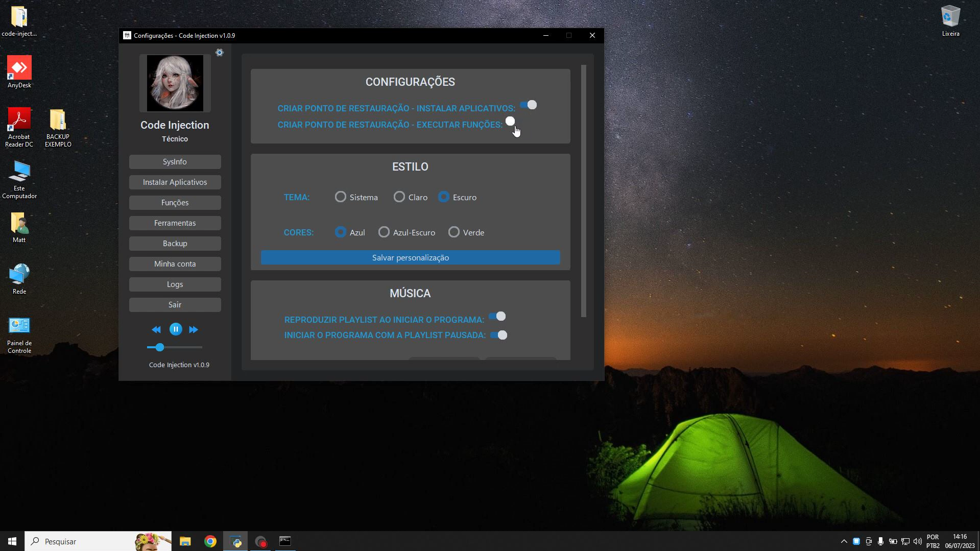This screenshot has width=980, height=551.
Task: Adjust the music volume slider
Action: coord(175,347)
